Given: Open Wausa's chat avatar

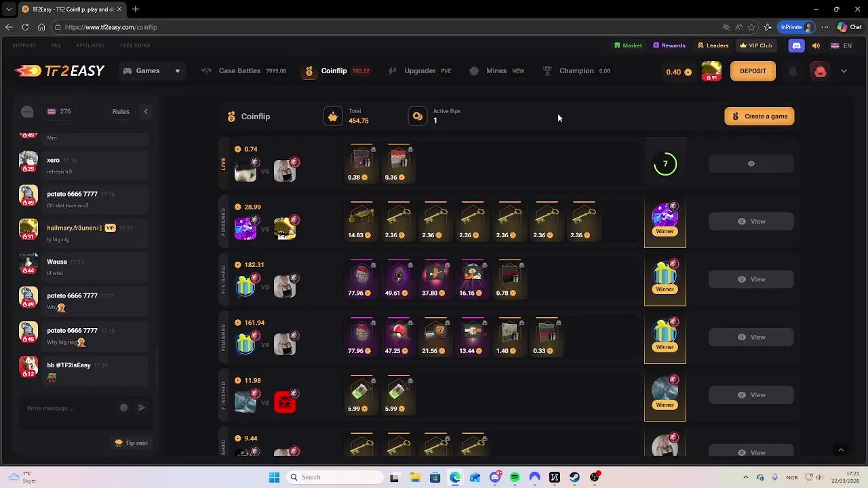Looking at the screenshot, I should click(x=28, y=262).
